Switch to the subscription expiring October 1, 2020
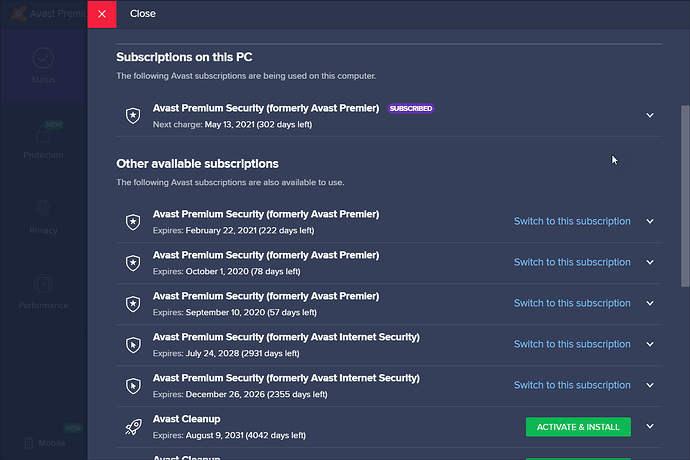Image resolution: width=690 pixels, height=460 pixels. point(572,263)
